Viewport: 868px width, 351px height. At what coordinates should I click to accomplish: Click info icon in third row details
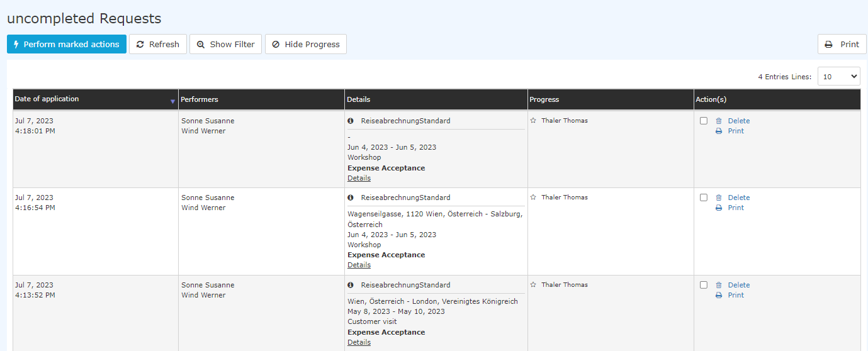tap(351, 285)
